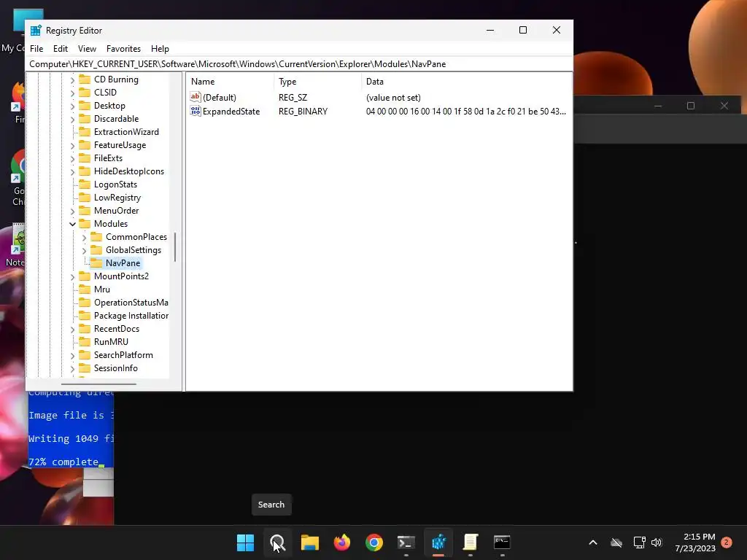The height and width of the screenshot is (560, 747).
Task: Expand the CD Burning key
Action: click(72, 80)
